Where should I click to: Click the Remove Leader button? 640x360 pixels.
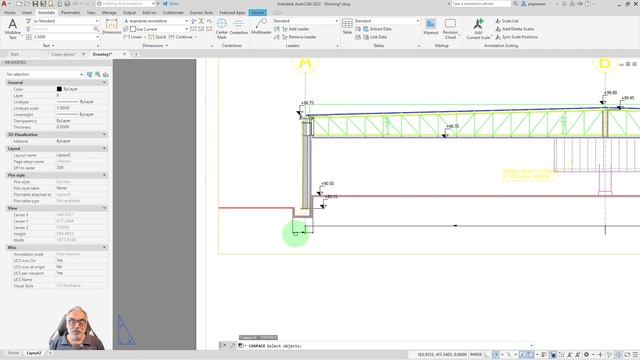tap(299, 37)
